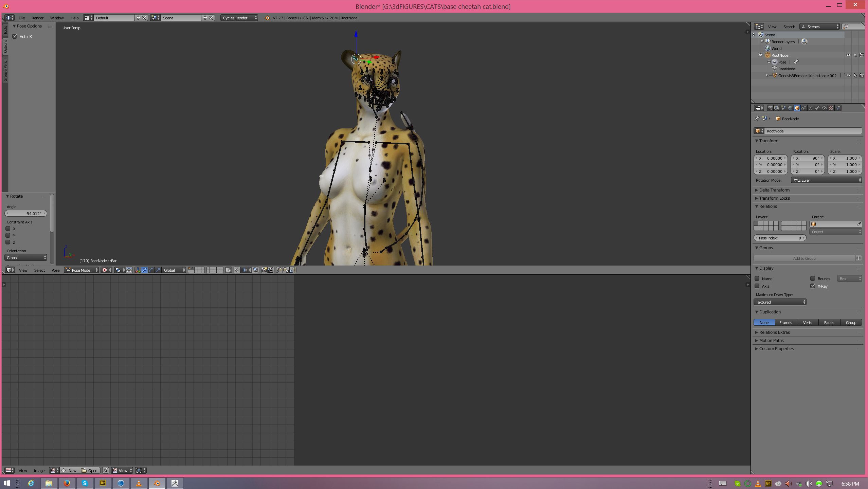Click the OpenGL render camera icon

click(x=264, y=270)
